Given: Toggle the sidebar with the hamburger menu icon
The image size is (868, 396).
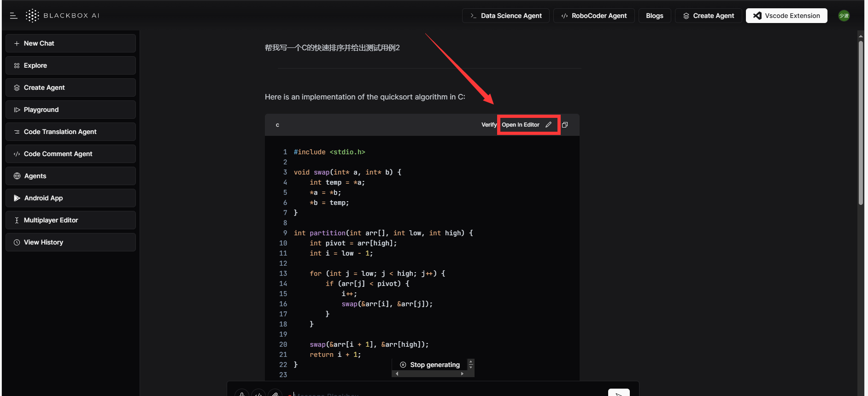Looking at the screenshot, I should tap(13, 16).
